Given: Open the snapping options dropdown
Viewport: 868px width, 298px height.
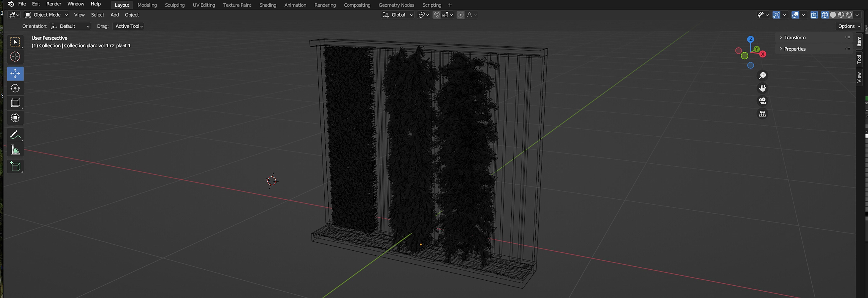Looking at the screenshot, I should point(447,15).
